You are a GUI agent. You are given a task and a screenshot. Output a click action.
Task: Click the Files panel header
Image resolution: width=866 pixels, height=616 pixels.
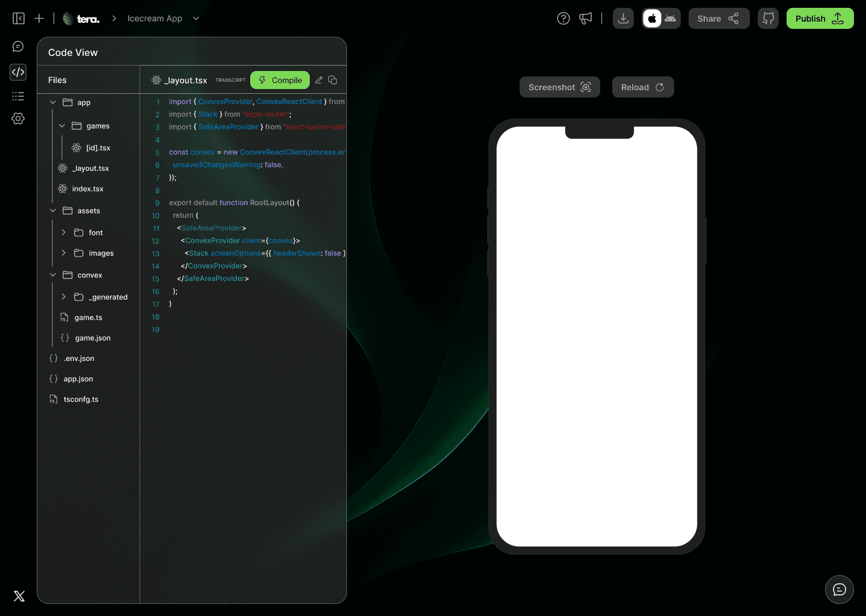click(x=57, y=80)
